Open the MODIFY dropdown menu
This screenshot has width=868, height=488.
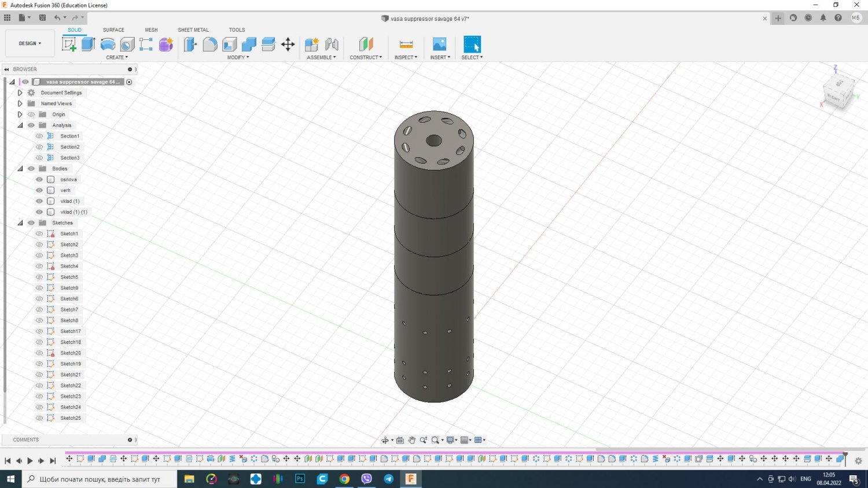[238, 57]
